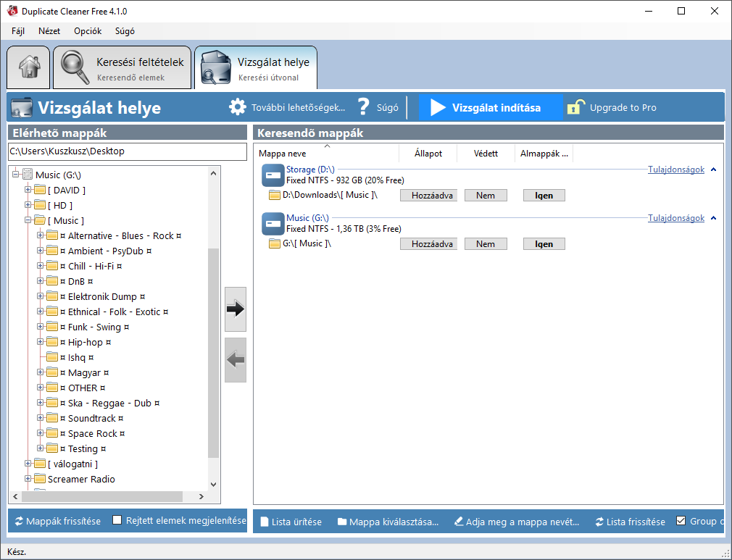732x560 pixels.
Task: Expand the [ DAVID ] folder
Action: [x=28, y=190]
